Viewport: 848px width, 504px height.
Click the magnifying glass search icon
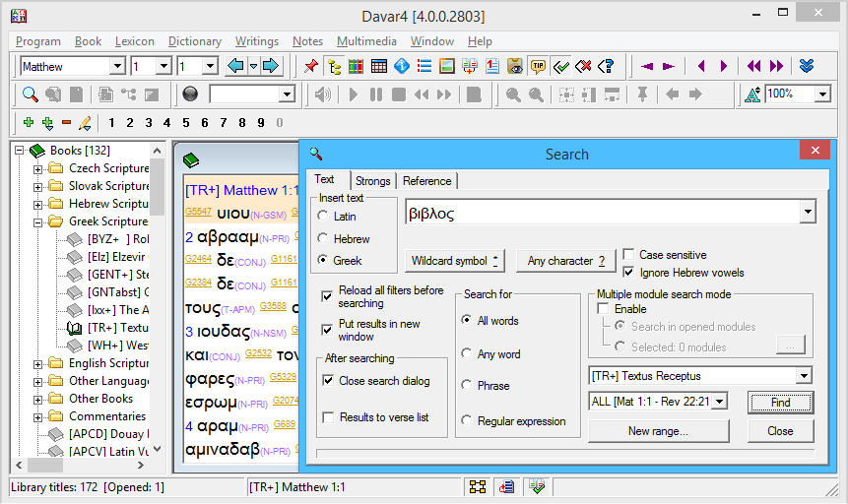31,94
